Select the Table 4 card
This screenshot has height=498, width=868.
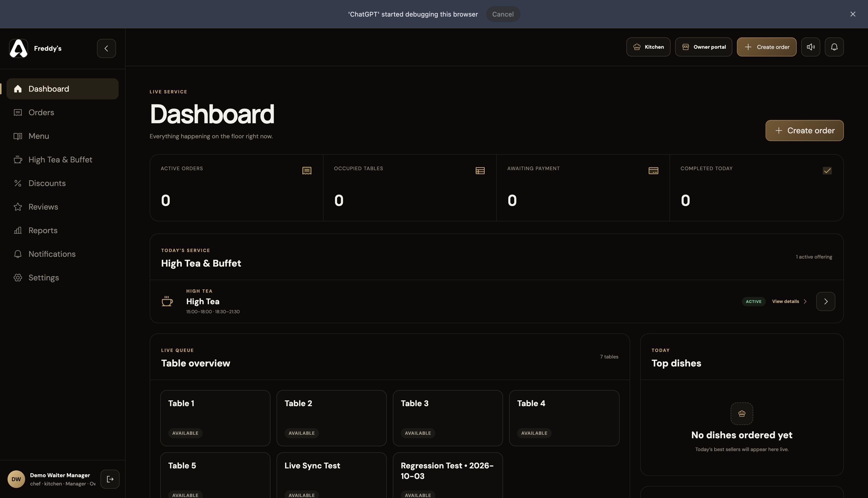564,418
